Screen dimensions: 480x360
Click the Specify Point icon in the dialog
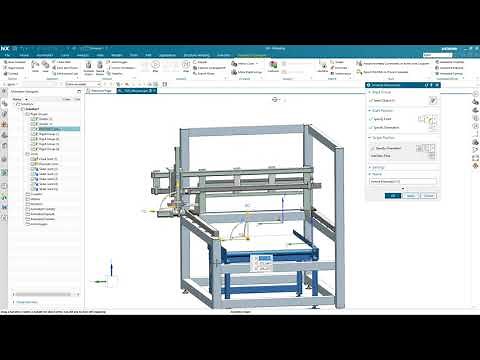pos(428,119)
